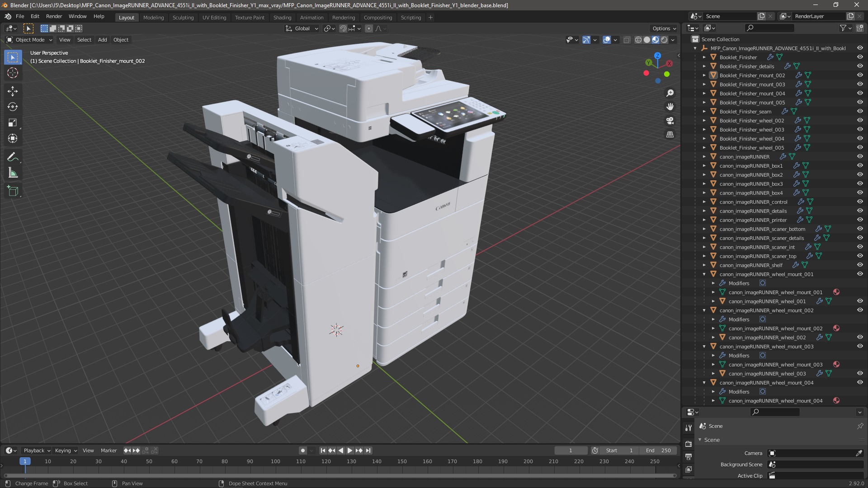This screenshot has height=488, width=868.
Task: Hide canon_imageRUNNER_control in viewport
Action: coord(860,202)
